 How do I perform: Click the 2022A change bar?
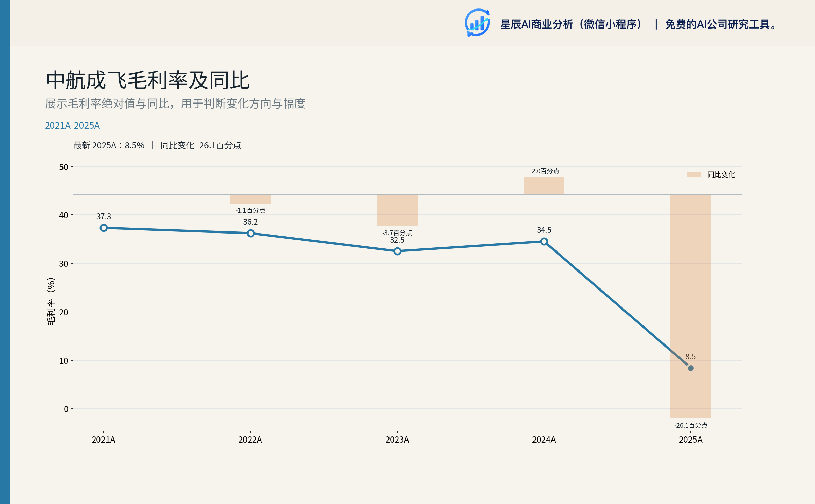click(251, 199)
